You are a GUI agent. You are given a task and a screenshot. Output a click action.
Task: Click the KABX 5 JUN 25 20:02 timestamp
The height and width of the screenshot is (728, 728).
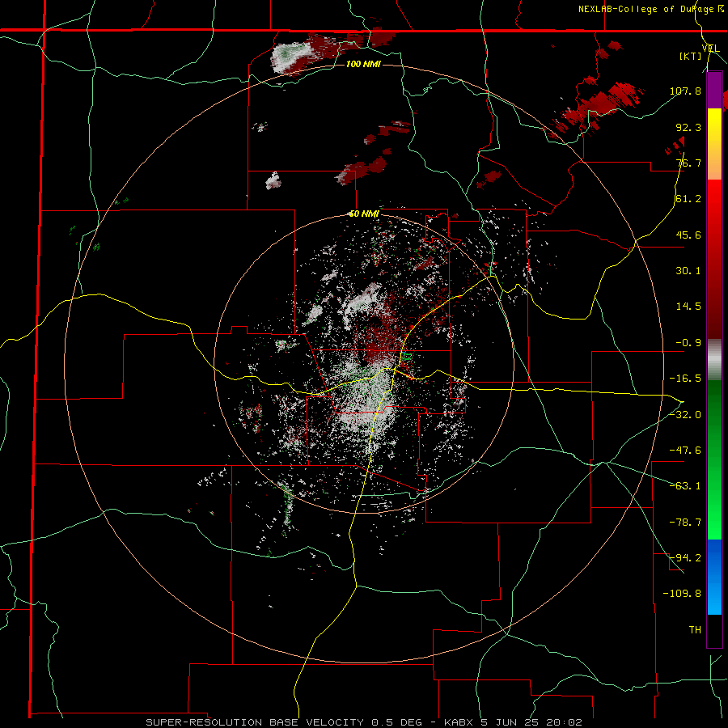[x=513, y=722]
